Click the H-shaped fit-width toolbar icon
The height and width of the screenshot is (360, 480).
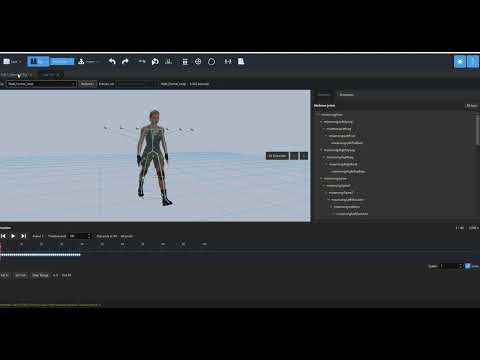(228, 62)
